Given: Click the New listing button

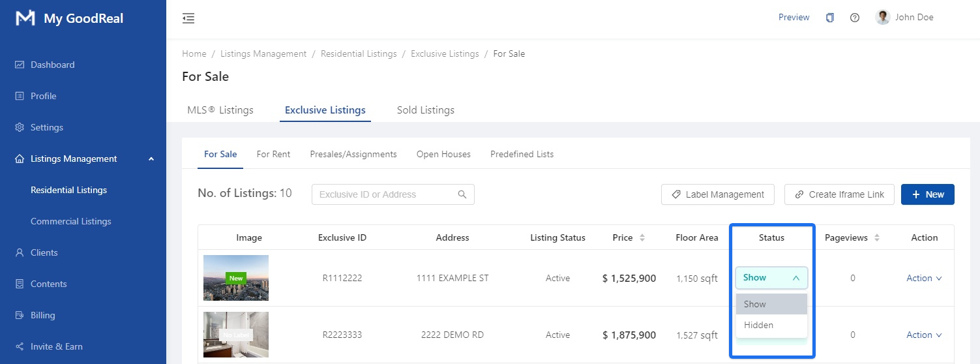Looking at the screenshot, I should tap(927, 194).
